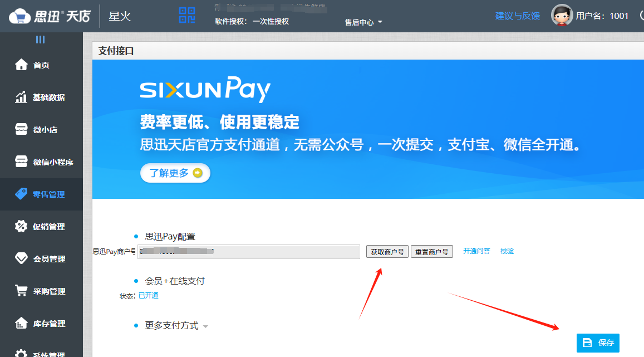This screenshot has width=644, height=357.
Task: Open the QR code icon in header
Action: click(x=187, y=15)
